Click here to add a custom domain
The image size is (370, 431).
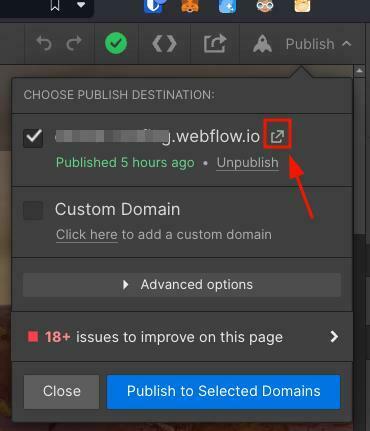[x=87, y=235]
